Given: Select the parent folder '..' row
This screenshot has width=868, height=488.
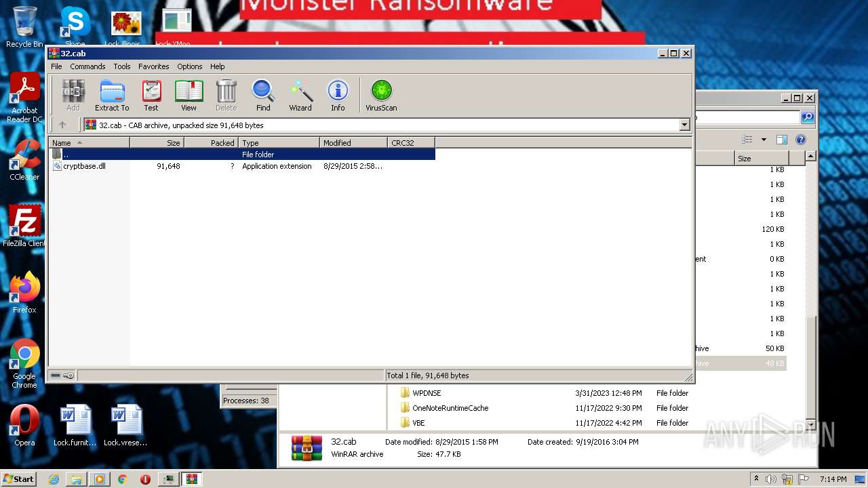Looking at the screenshot, I should [242, 155].
